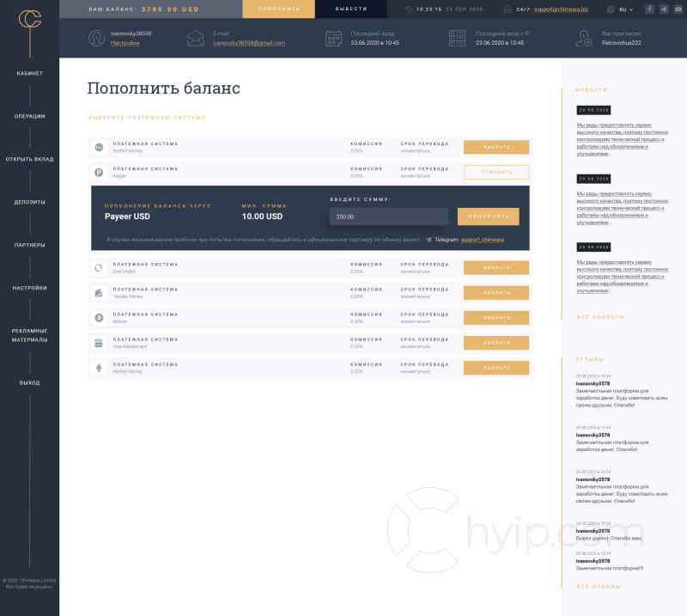Click the Yandex Money payment icon

[x=99, y=293]
